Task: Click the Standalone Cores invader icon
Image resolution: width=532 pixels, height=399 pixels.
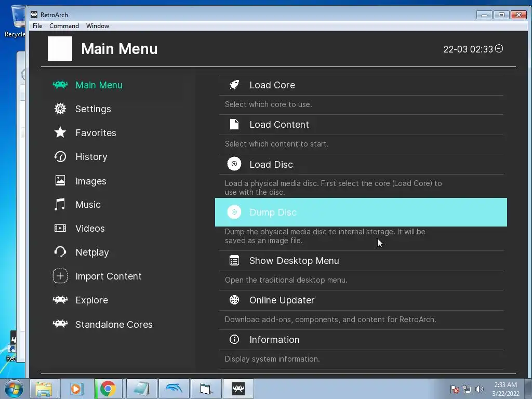Action: (60, 324)
